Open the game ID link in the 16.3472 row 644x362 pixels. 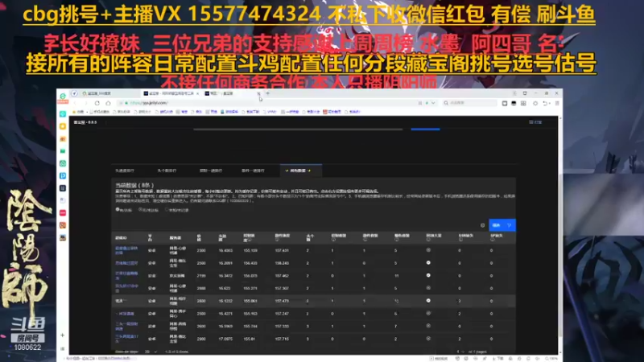coord(126,275)
